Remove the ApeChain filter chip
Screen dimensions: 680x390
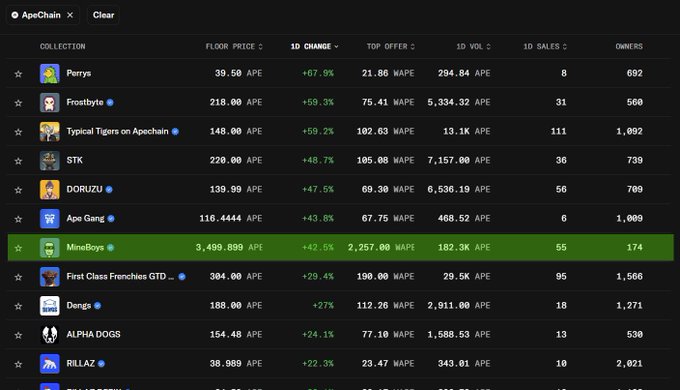click(x=70, y=15)
